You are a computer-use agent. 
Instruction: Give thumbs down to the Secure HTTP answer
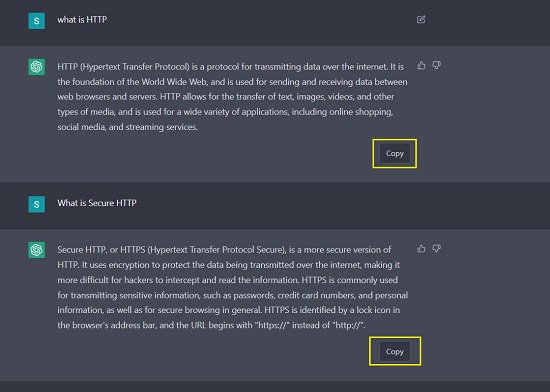coord(436,249)
